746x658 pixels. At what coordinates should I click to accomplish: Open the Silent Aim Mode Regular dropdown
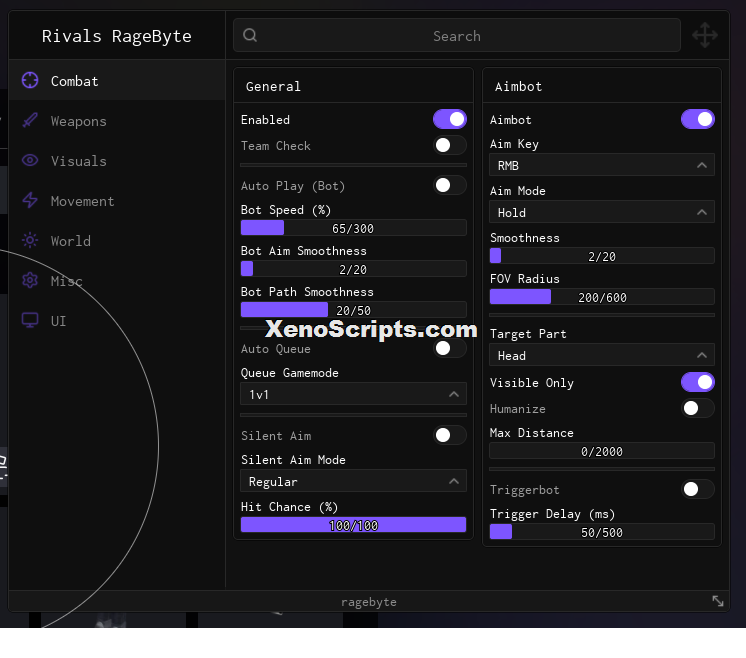[x=353, y=481]
